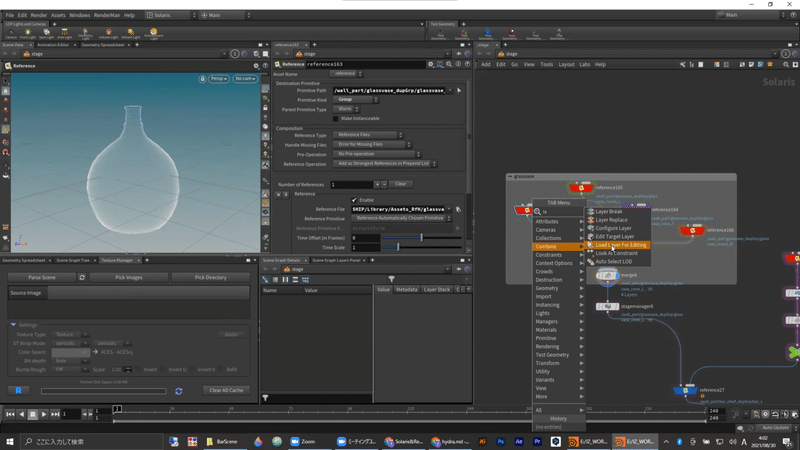
Task: Click the primitive picker arrow beside Primitive Path
Action: 459,90
